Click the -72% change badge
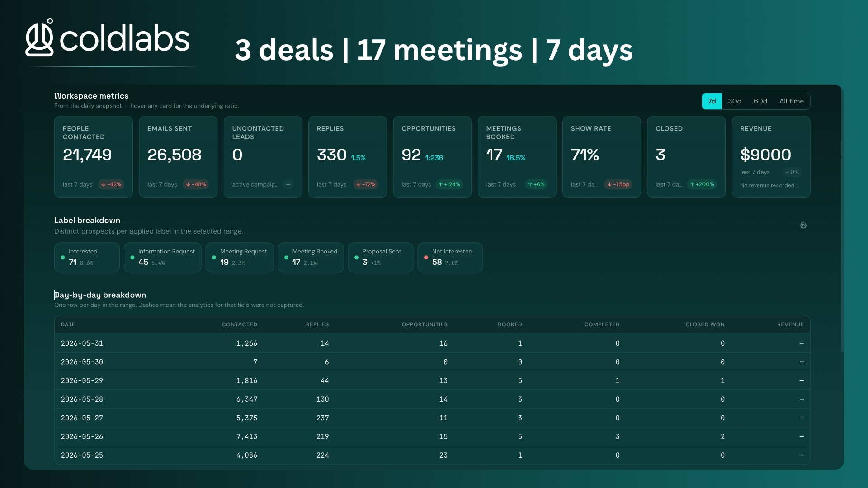 coord(365,184)
